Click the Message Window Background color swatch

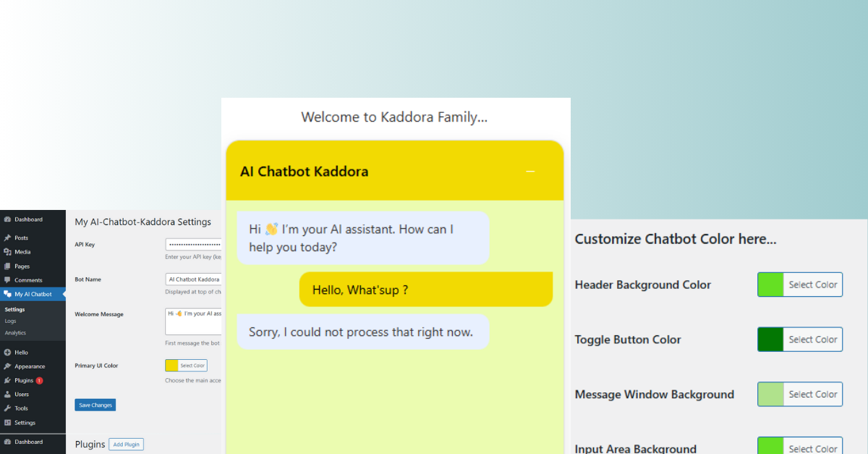click(770, 395)
